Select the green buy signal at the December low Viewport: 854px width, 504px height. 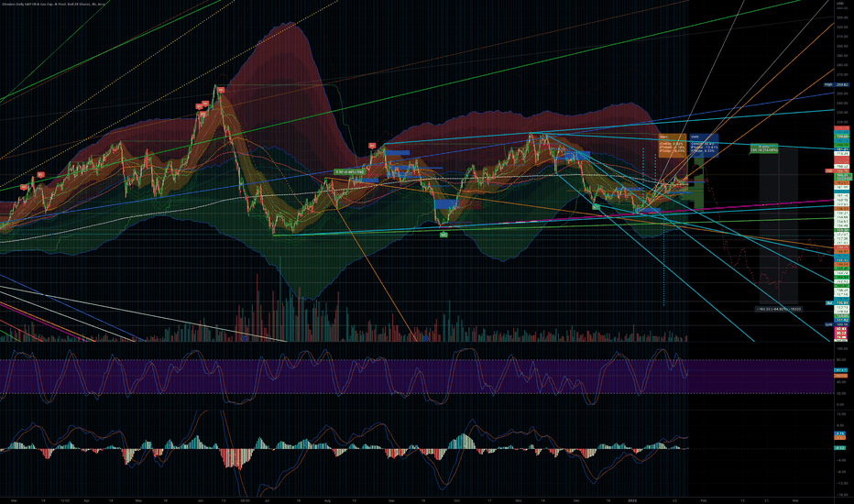coord(596,207)
